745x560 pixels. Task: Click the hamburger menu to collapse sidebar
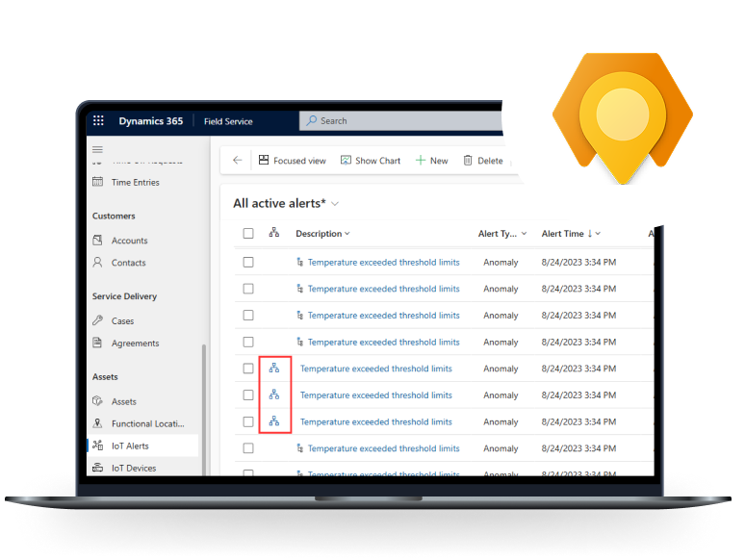coord(97,149)
